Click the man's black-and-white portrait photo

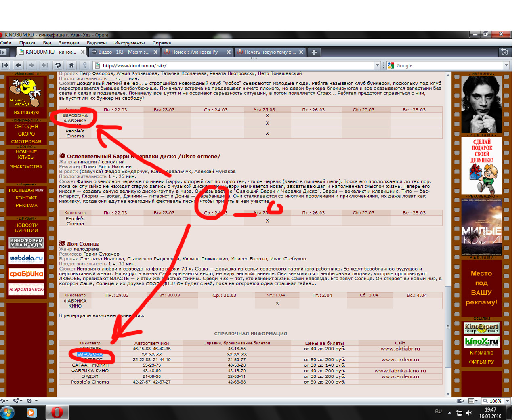pos(481,104)
